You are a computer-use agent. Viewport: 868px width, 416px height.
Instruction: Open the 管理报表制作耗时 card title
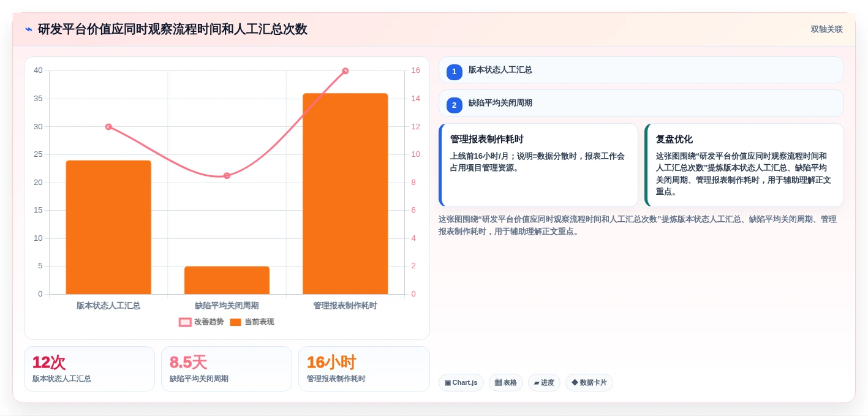[487, 139]
